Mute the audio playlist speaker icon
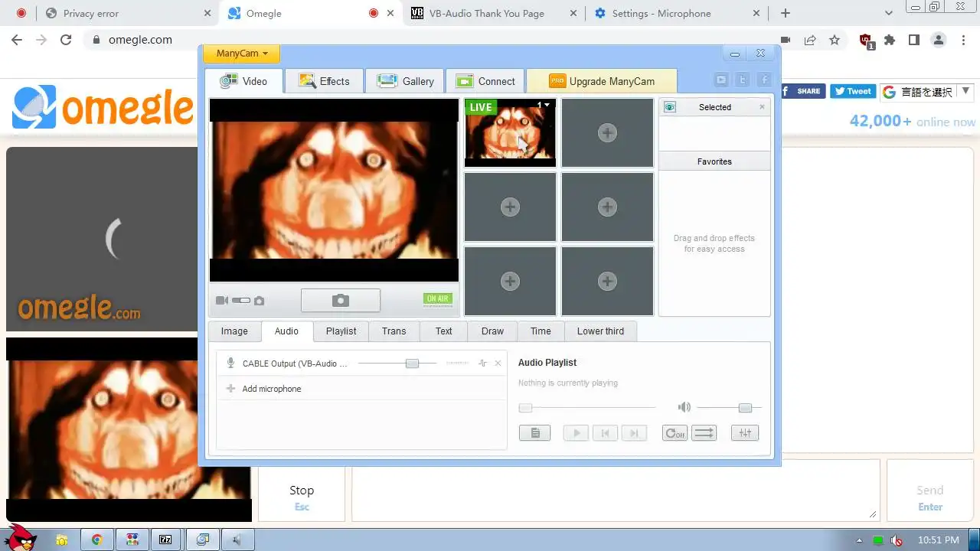 (684, 408)
